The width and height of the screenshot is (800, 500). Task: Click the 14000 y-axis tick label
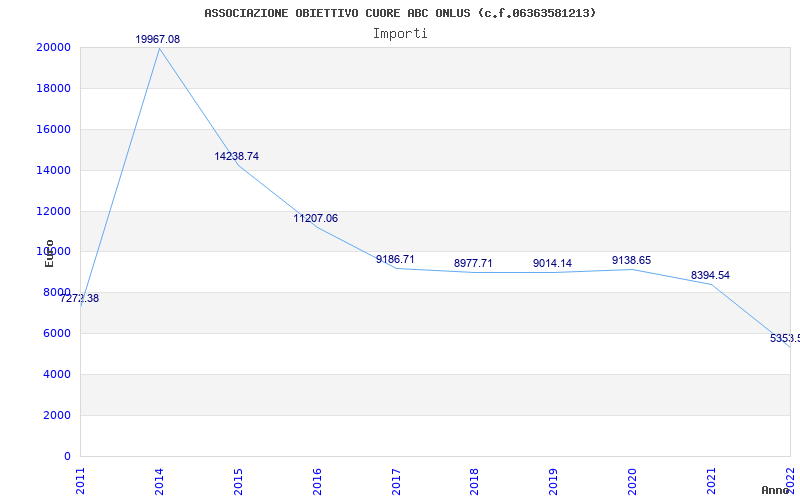click(53, 170)
